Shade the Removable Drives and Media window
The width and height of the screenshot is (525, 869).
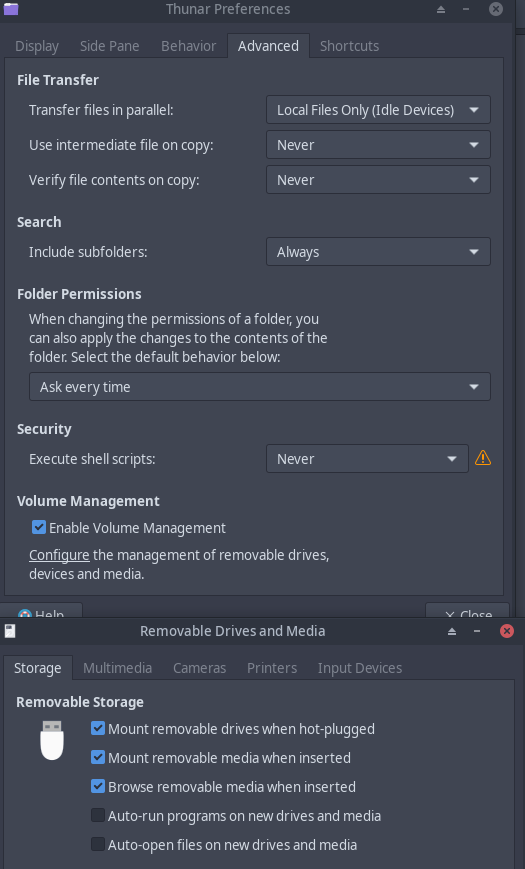[452, 631]
